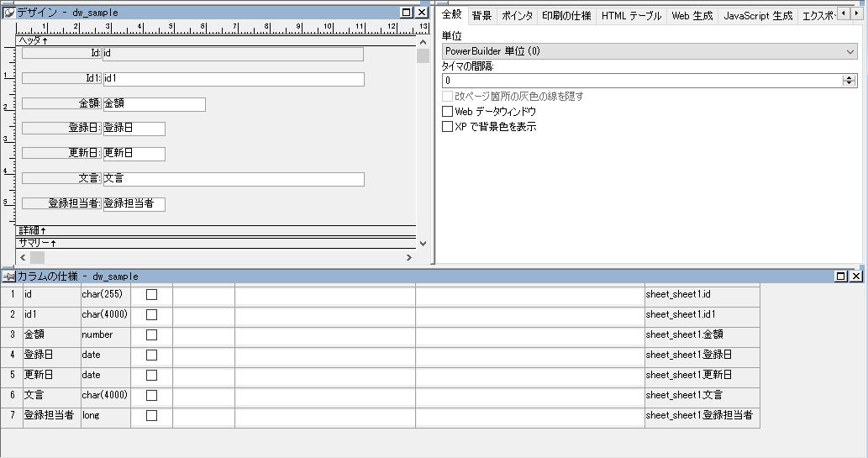
Task: Click the char(255) type cell
Action: tap(105, 295)
